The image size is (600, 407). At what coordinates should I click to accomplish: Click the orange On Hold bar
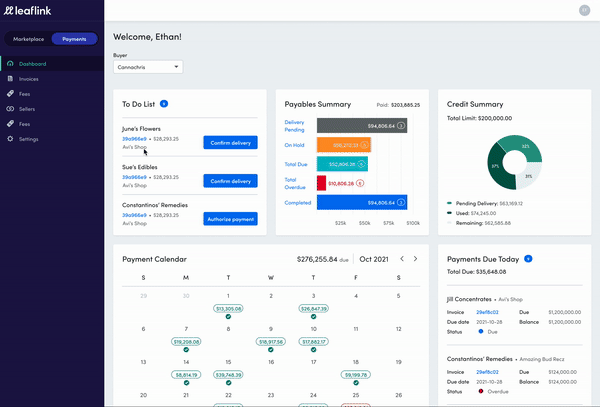[x=344, y=145]
